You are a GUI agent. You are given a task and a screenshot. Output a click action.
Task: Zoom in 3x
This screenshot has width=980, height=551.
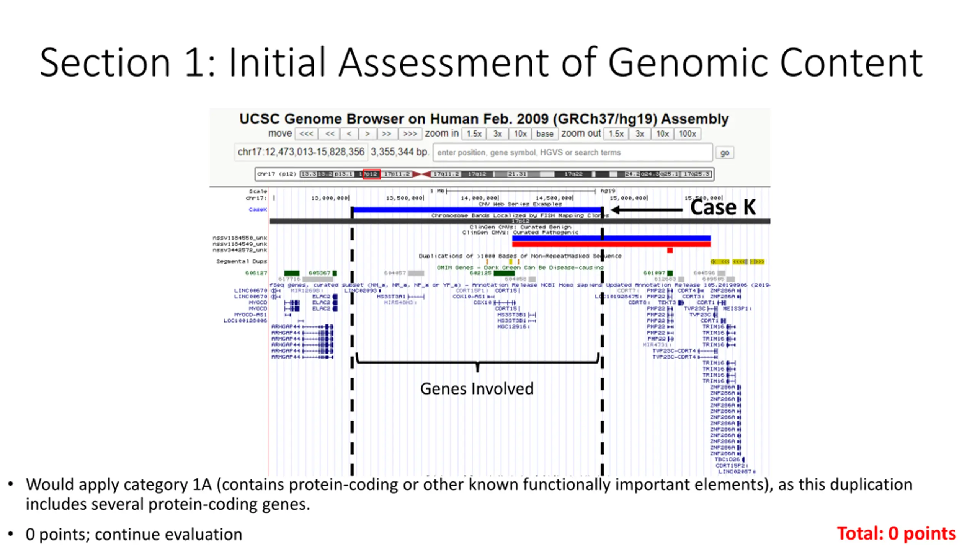497,134
